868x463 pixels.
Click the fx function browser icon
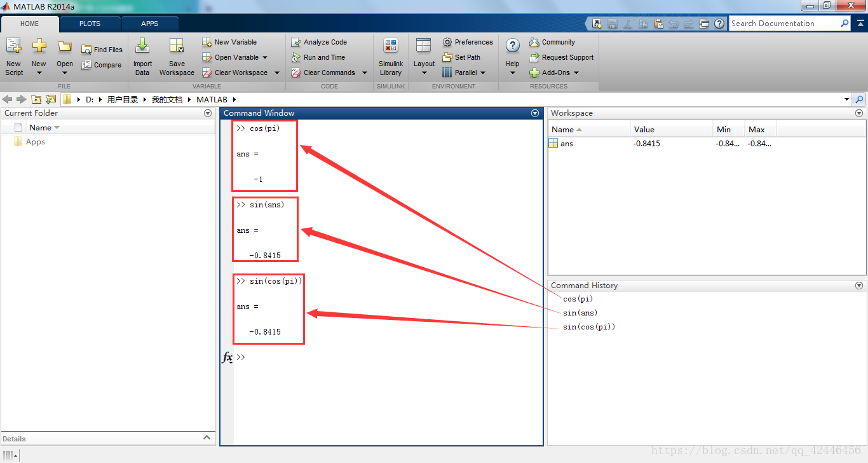[227, 357]
